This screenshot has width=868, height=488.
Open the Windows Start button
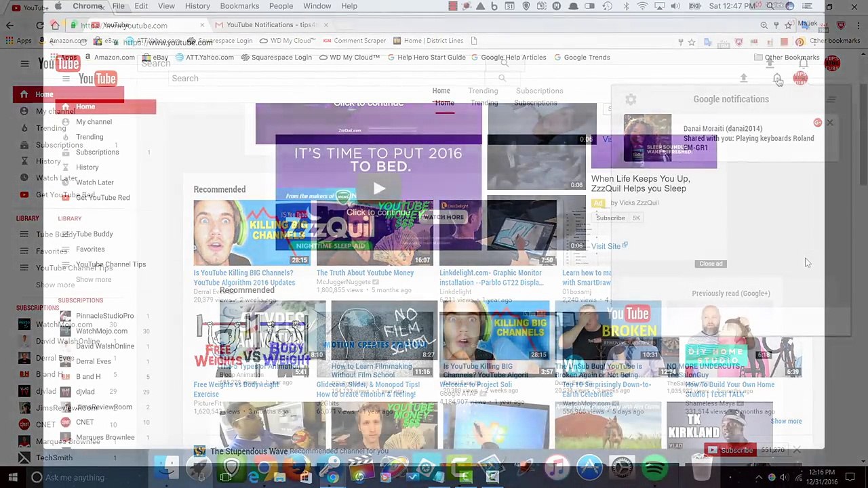13,477
